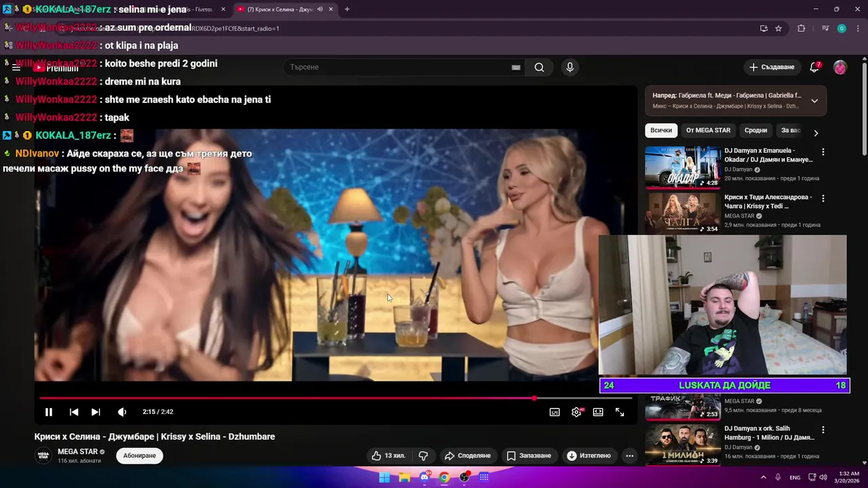Switch to the Криси х Селина browser tab
Viewport: 868px width, 488px height.
(x=281, y=9)
